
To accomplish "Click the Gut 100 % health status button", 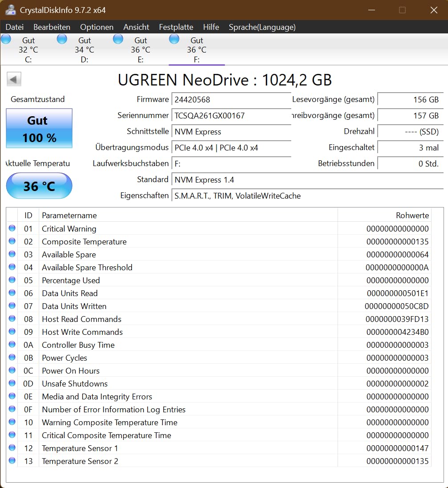I will tap(39, 128).
